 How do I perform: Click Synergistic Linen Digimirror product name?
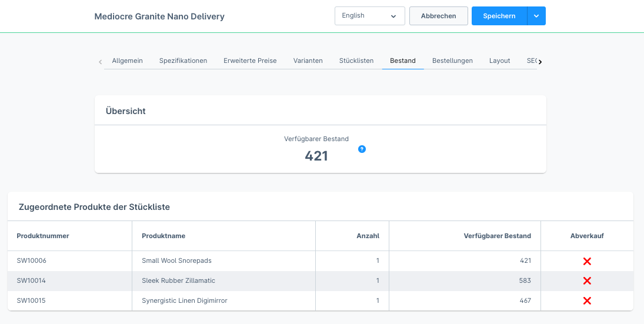[185, 300]
